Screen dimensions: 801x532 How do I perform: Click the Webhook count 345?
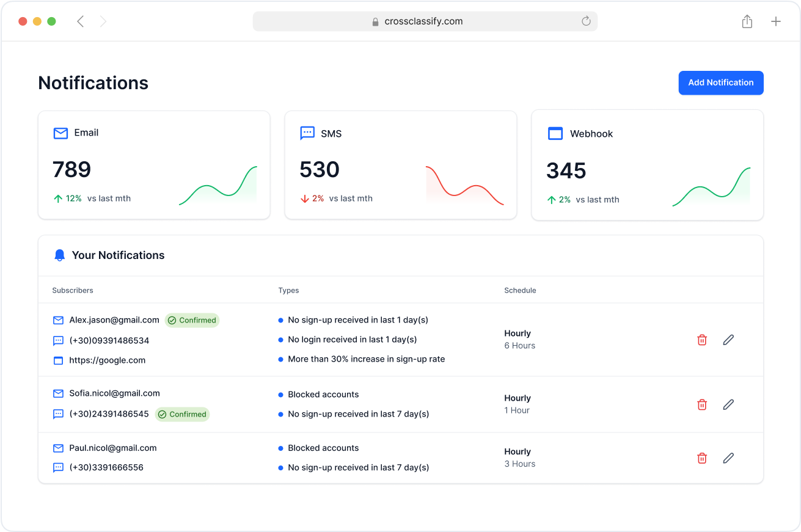point(566,170)
